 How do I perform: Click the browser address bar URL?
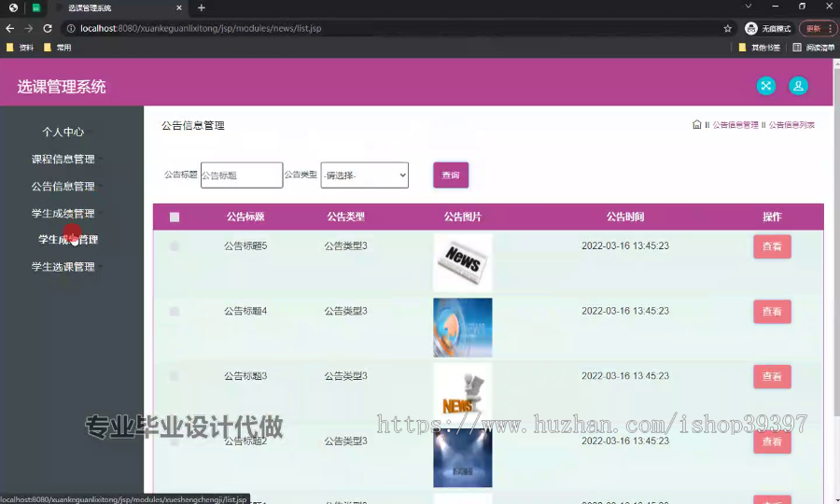[x=201, y=28]
